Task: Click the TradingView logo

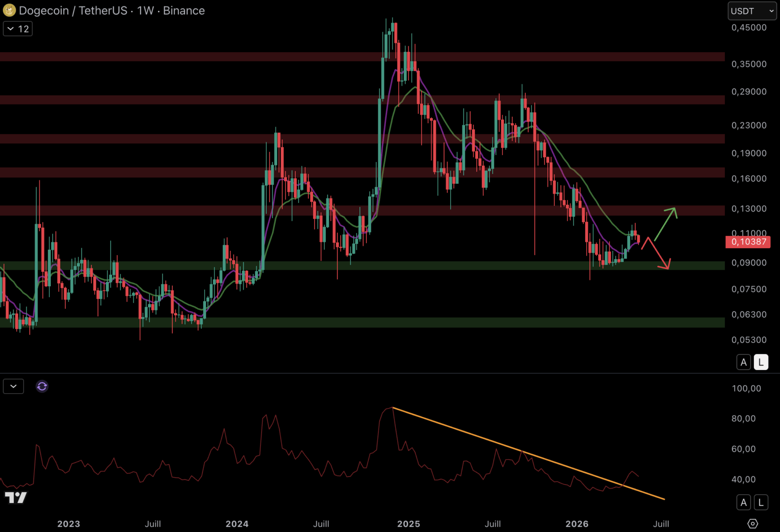Action: pos(16,498)
